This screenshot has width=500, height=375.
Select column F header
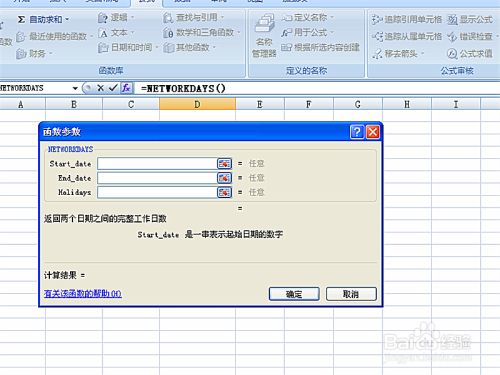309,104
